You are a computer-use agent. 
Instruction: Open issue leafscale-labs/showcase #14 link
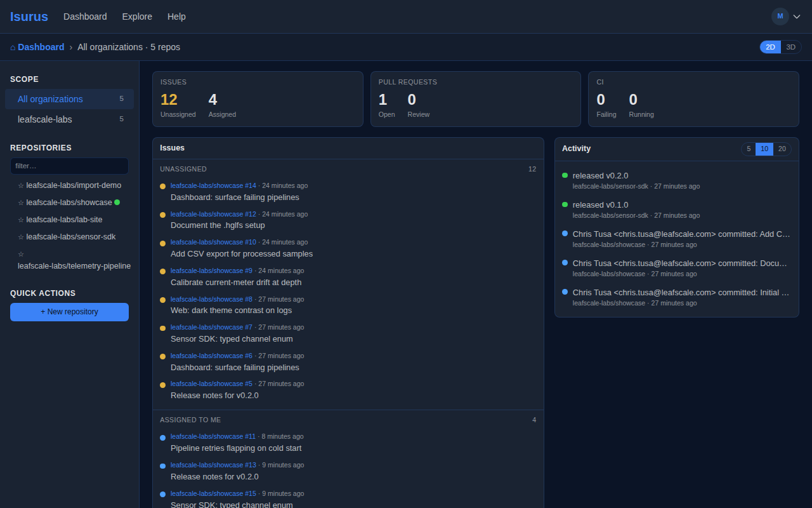point(213,185)
